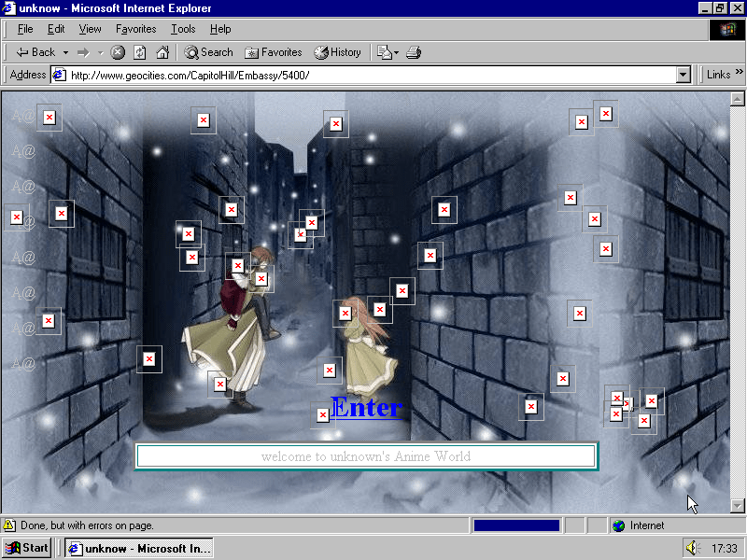Click the blue Enter link
Viewport: 747px width, 560px height.
(366, 408)
